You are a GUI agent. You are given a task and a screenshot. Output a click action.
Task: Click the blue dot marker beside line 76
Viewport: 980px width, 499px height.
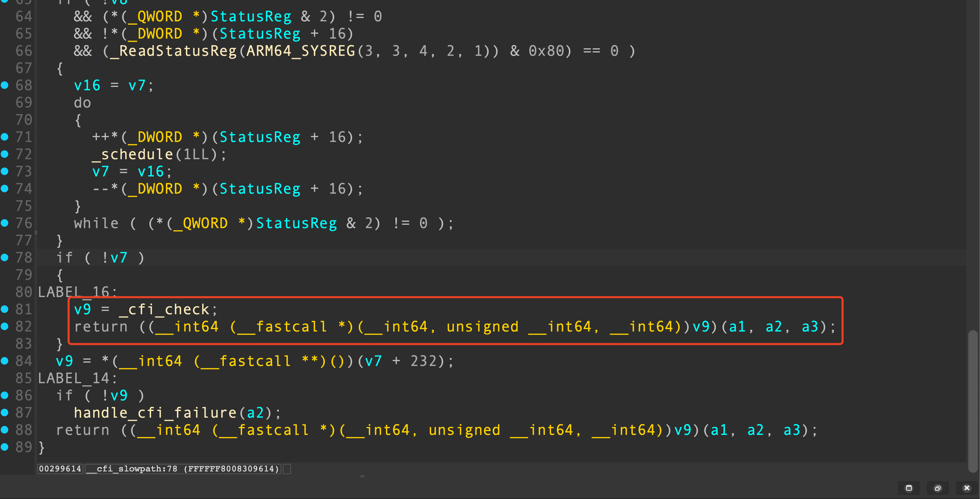(4, 223)
